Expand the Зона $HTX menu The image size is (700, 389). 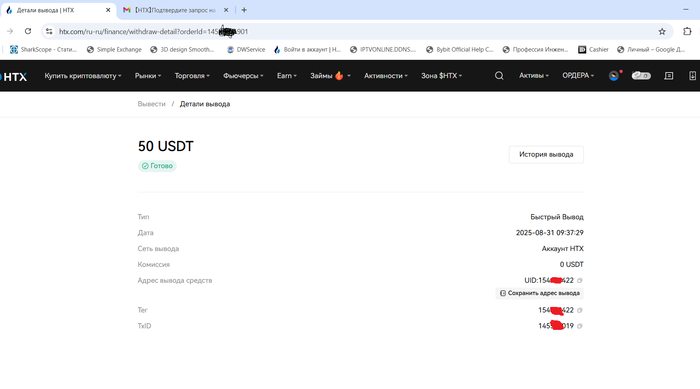(x=442, y=76)
